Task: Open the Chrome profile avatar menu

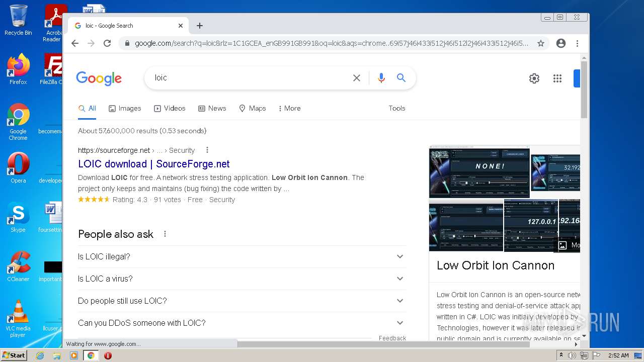Action: (561, 43)
